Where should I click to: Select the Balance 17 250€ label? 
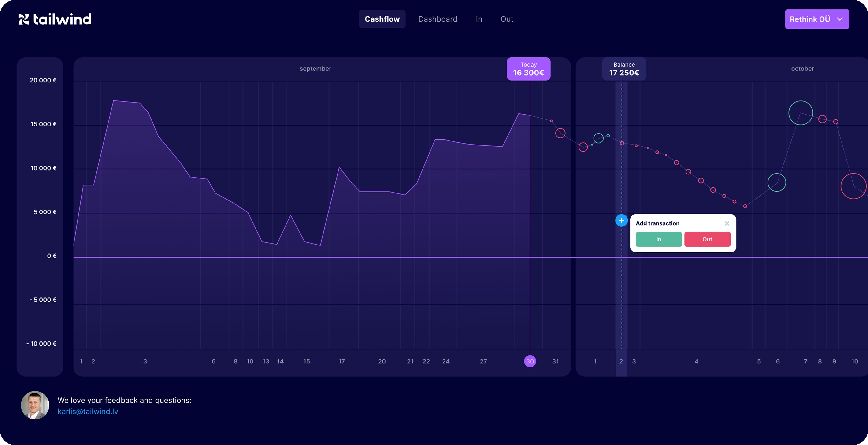click(624, 69)
